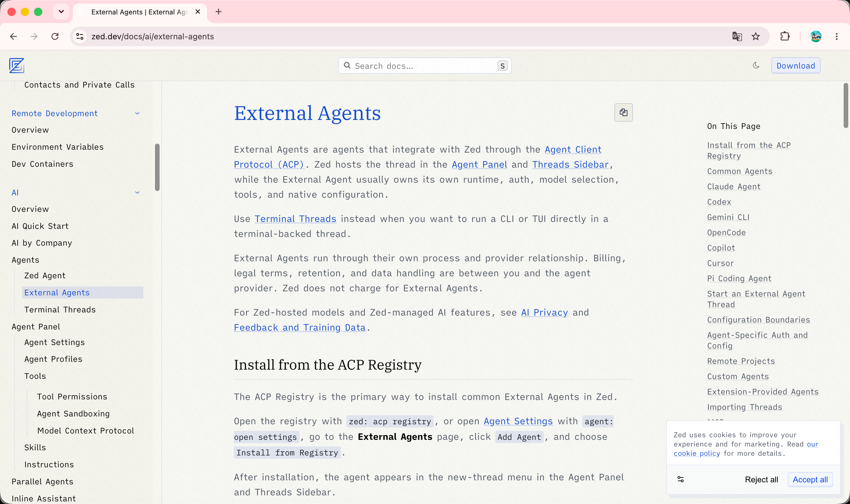Collapse the AI section chevron
The height and width of the screenshot is (504, 850).
point(137,192)
